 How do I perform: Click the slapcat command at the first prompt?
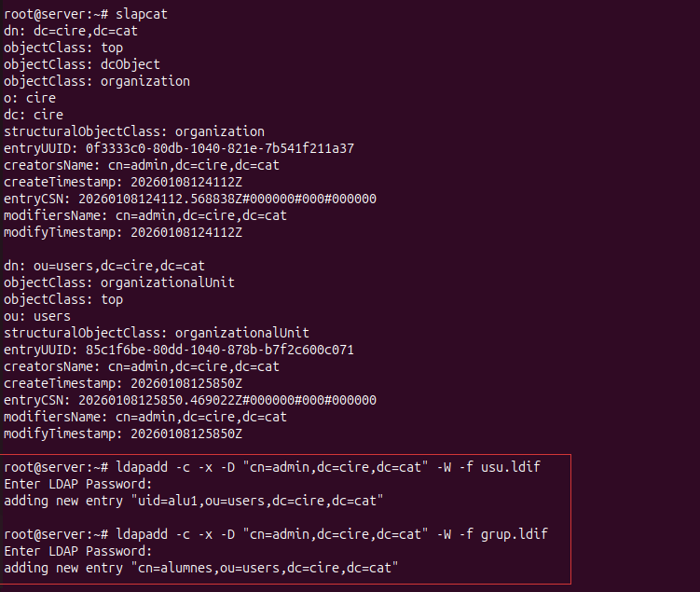tap(142, 14)
